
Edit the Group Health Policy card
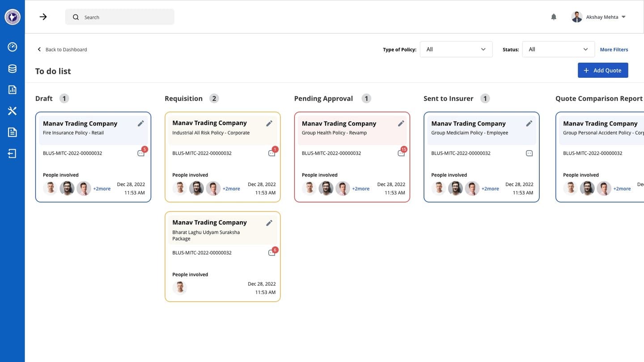click(401, 123)
